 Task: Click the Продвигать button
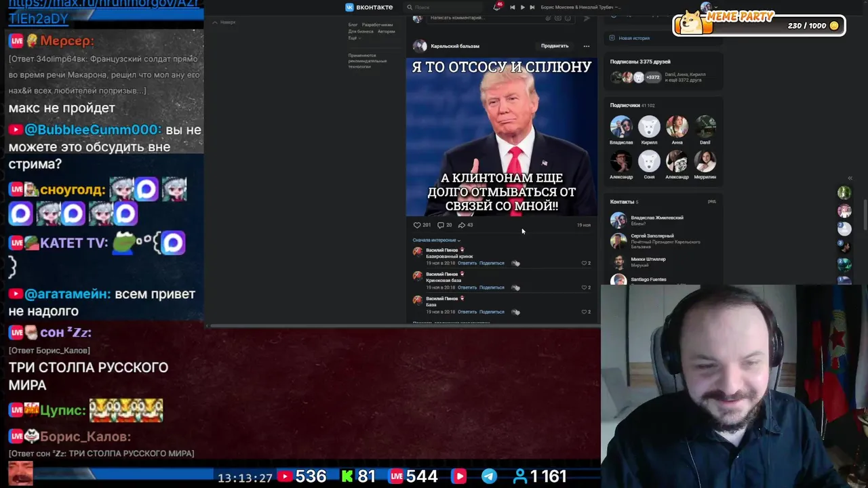coord(555,46)
